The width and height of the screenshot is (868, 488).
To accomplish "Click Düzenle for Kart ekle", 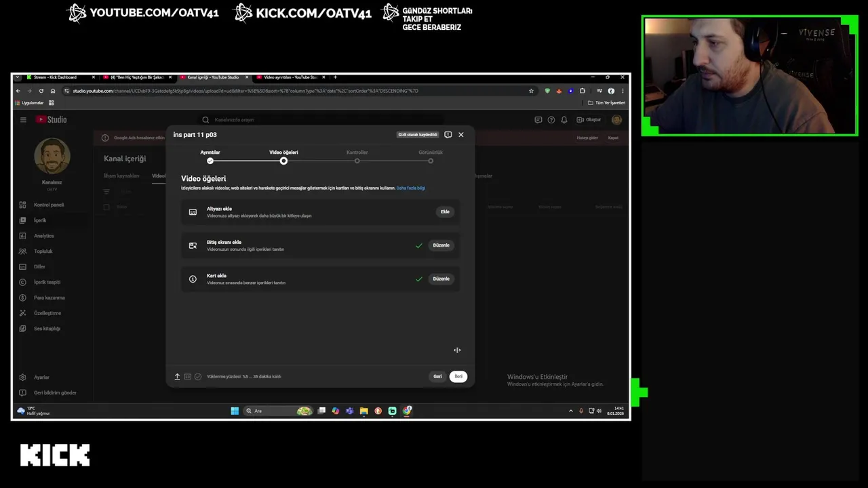I will pyautogui.click(x=441, y=279).
